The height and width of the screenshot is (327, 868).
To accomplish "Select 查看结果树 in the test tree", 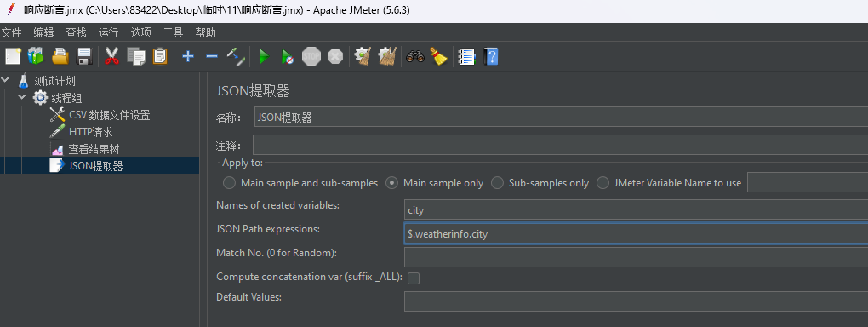I will click(x=94, y=149).
